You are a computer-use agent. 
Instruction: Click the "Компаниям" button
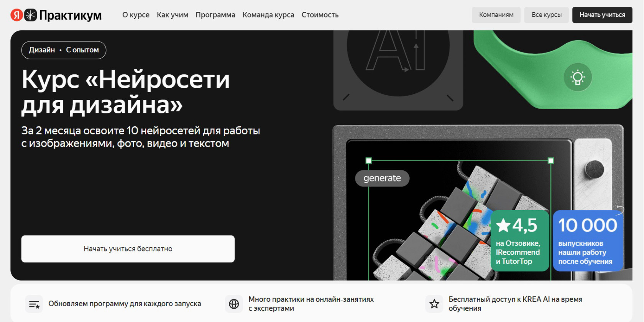click(496, 15)
